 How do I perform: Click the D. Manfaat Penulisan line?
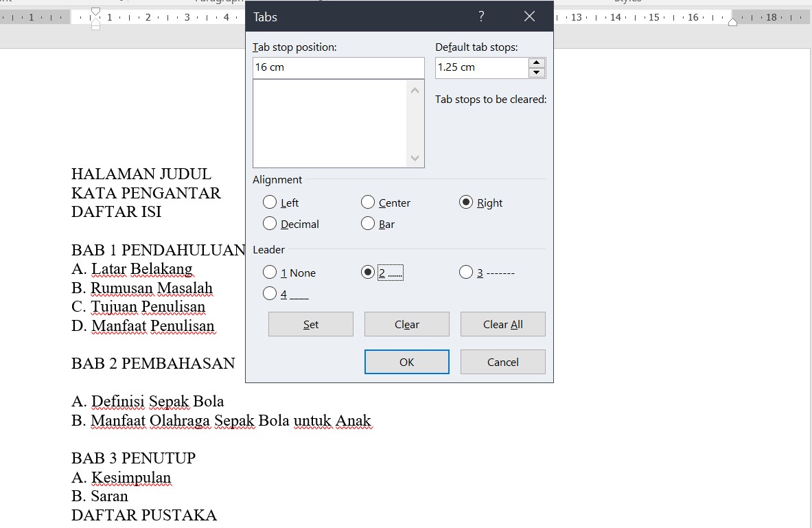(143, 326)
